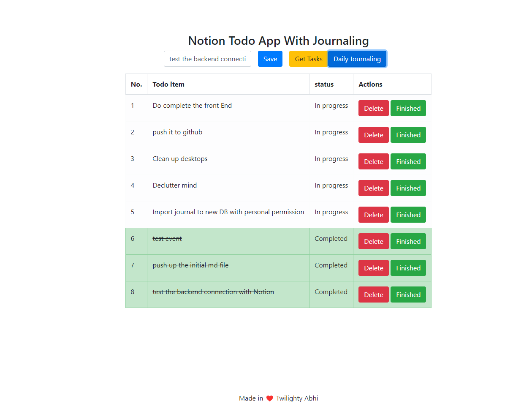
Task: Mark 'test event' as Finished
Action: pyautogui.click(x=408, y=241)
